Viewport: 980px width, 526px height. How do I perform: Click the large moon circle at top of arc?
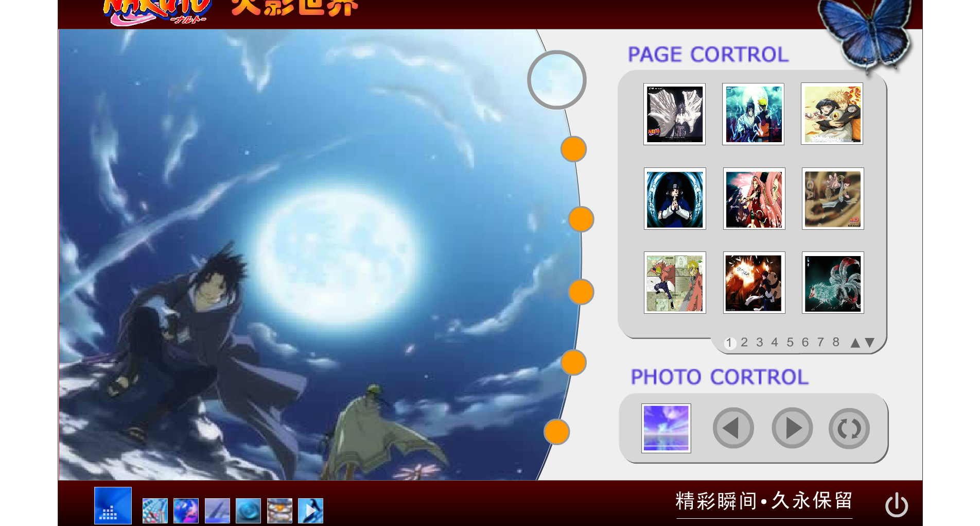click(x=557, y=80)
